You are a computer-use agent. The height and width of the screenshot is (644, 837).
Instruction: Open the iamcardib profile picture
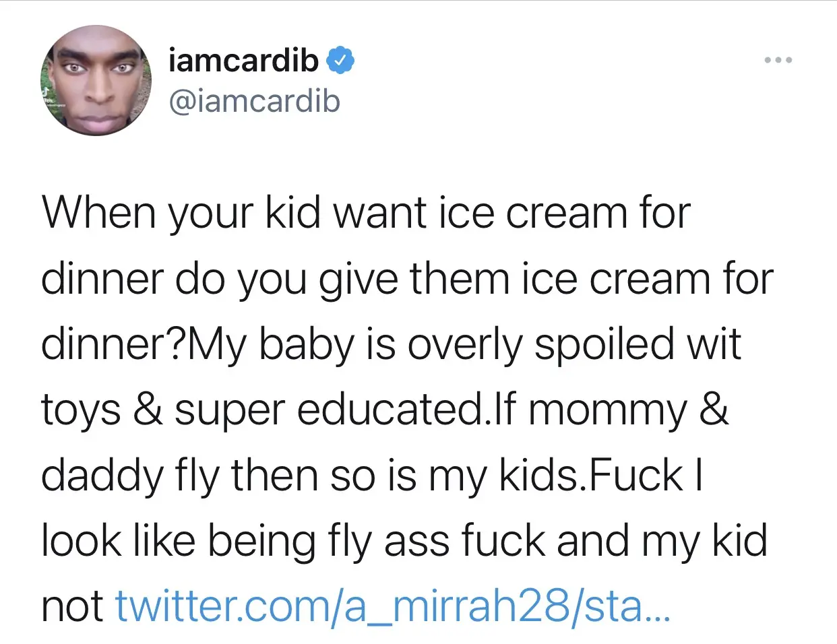[96, 81]
